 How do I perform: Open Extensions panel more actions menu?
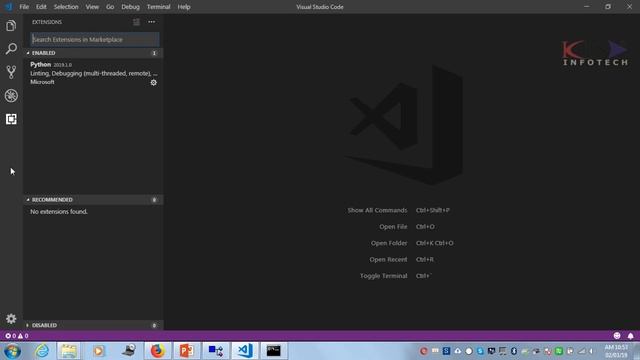152,22
